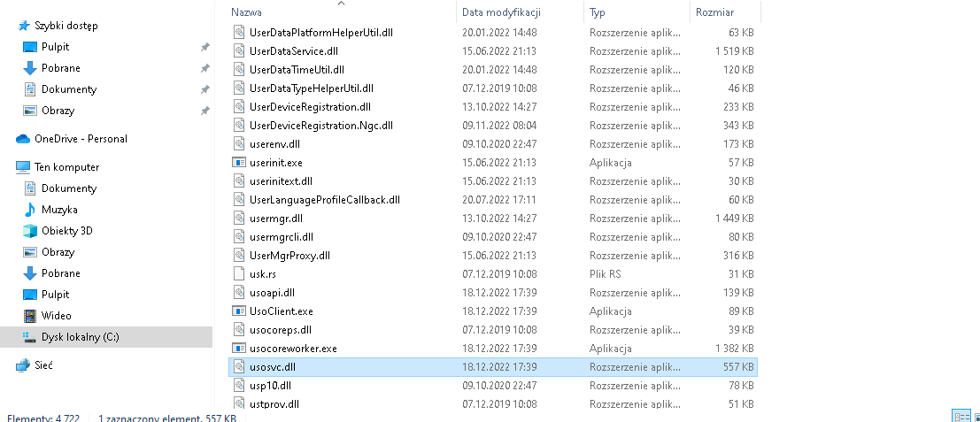Unpin Dokumenty pin icon in quick access

(204, 89)
